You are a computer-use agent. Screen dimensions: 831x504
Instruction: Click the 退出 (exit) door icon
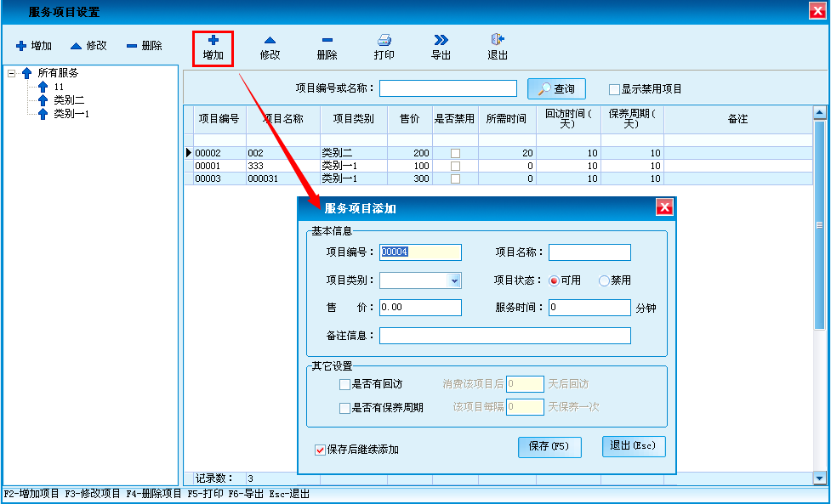(498, 40)
